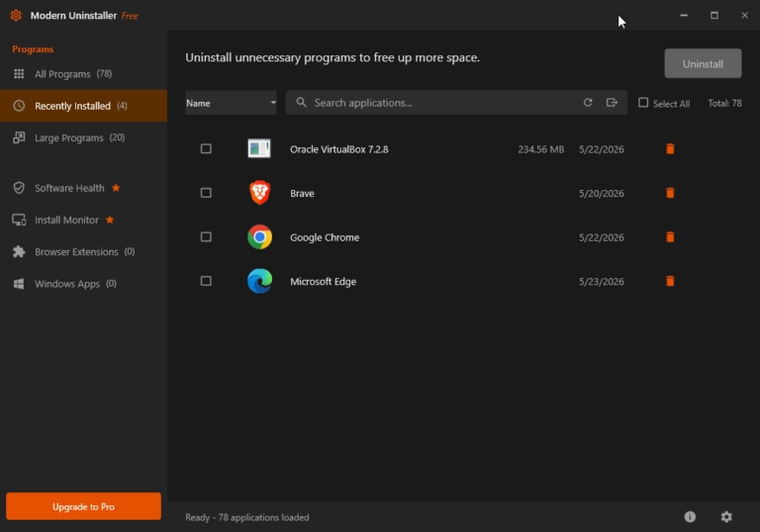760x532 pixels.
Task: Click the Windows Apps logo icon
Action: tap(19, 284)
